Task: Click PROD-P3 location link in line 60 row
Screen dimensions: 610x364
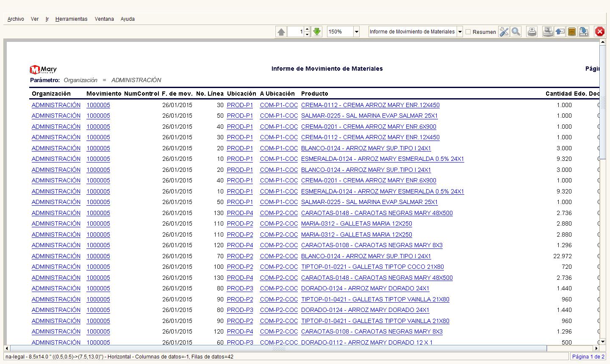Action: (240, 342)
